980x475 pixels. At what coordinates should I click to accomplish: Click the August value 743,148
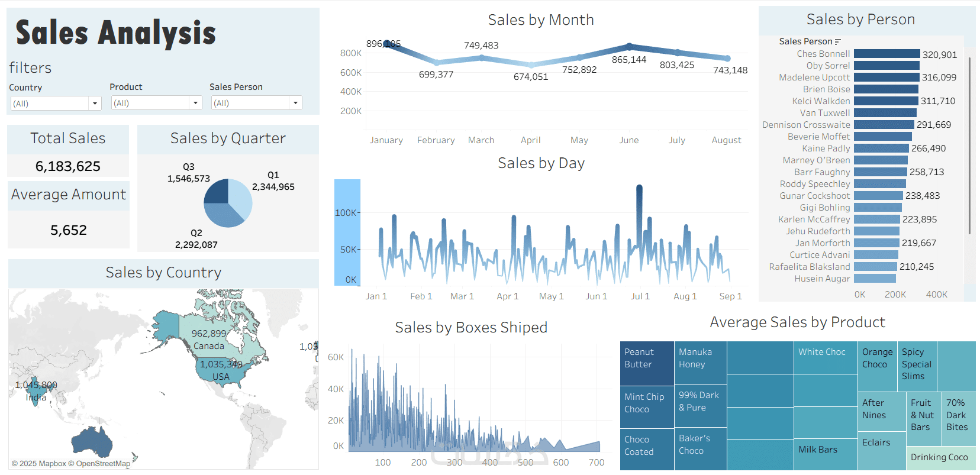tap(730, 70)
